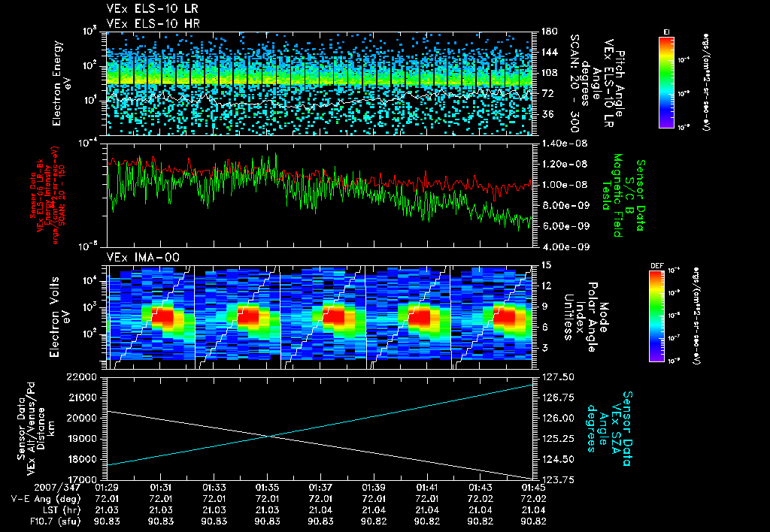Screen dimensions: 770x532
Task: Click the 01:29 time tick label
Action: pos(107,488)
